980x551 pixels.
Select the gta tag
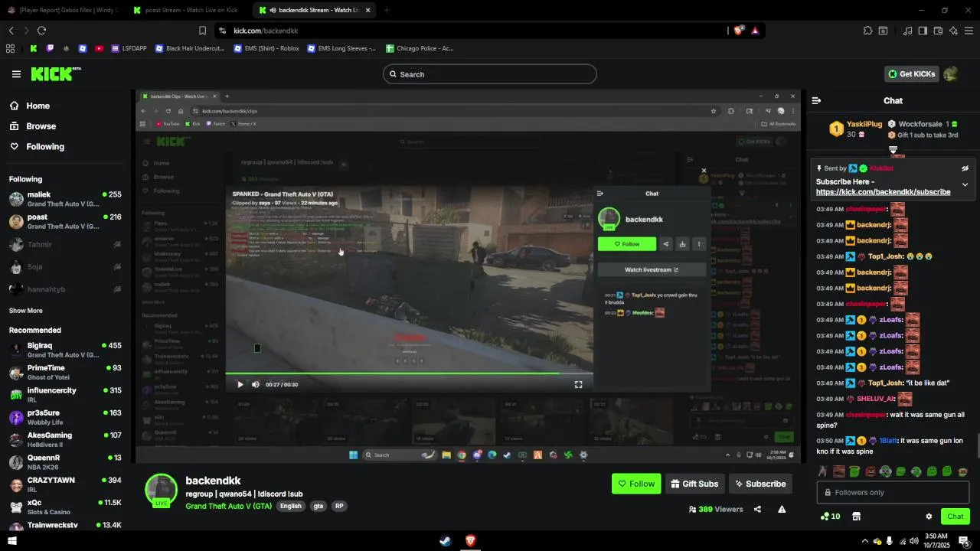coord(318,506)
